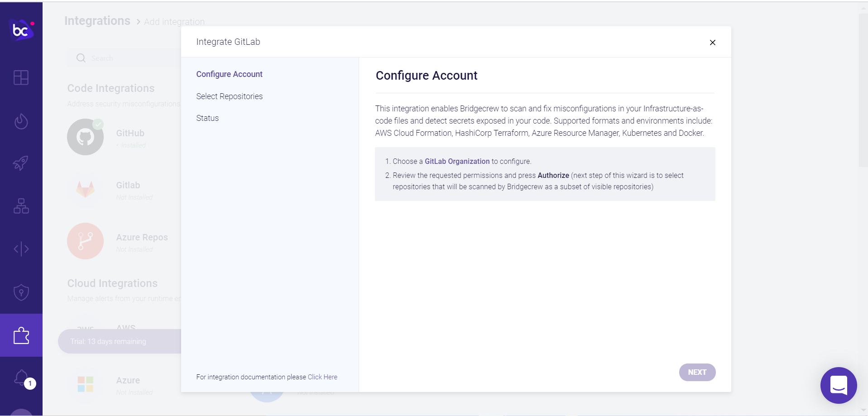Click the Add integration breadcrumb text

[174, 22]
